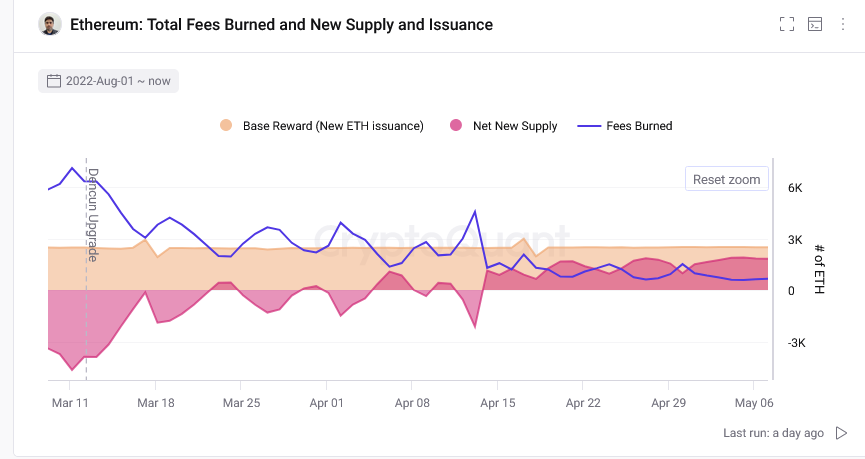
Task: Click the Net New Supply legend dot
Action: 456,126
